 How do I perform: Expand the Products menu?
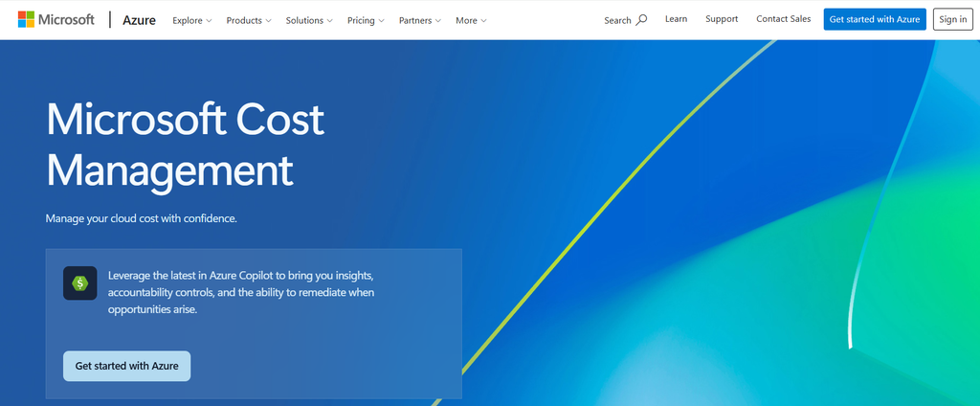249,20
